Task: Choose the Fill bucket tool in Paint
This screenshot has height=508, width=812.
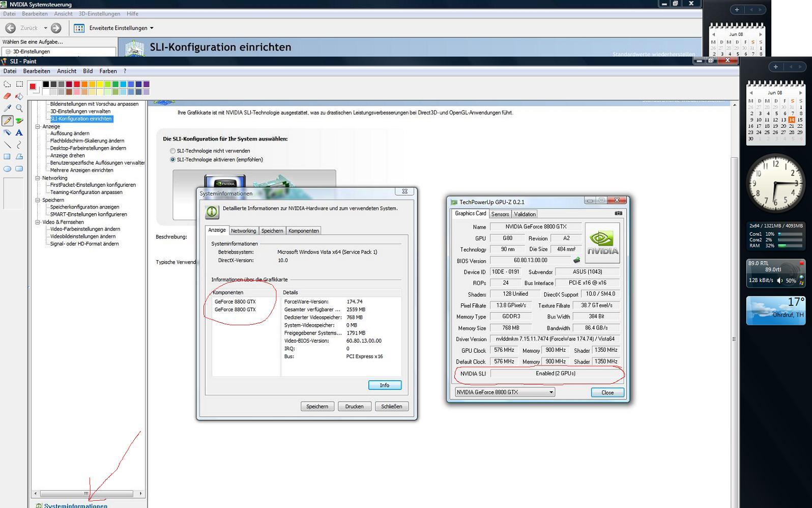Action: [x=19, y=96]
